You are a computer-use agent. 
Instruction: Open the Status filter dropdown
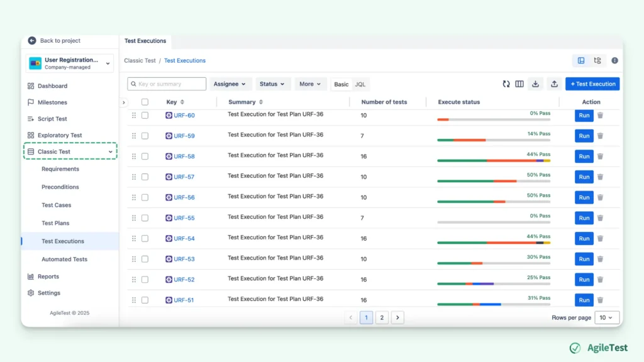[x=272, y=84]
